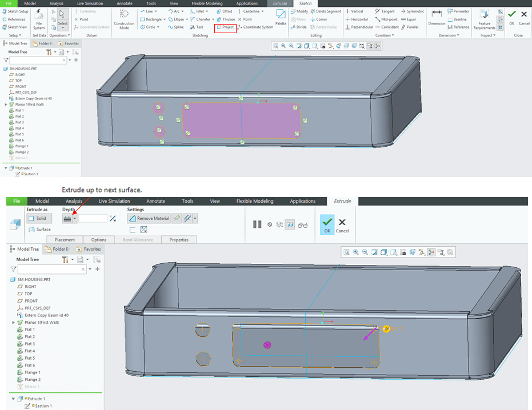
Task: Expand the Fillet tool dropdown
Action: [208, 11]
